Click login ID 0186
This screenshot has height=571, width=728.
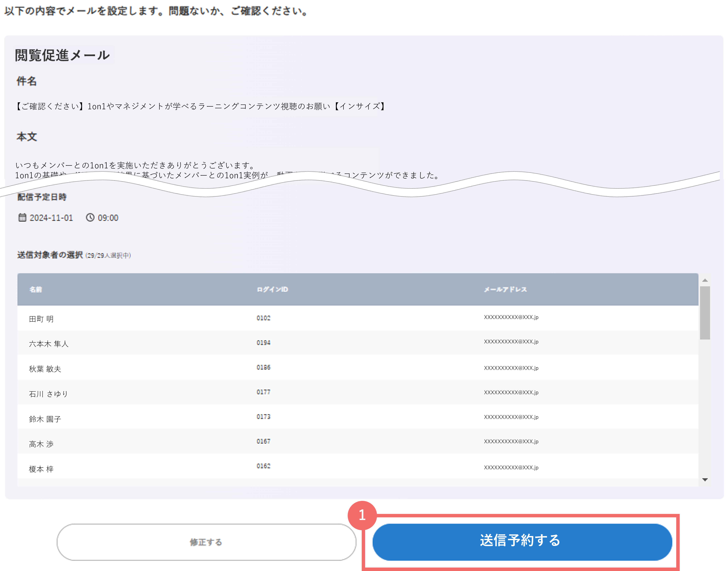(264, 367)
